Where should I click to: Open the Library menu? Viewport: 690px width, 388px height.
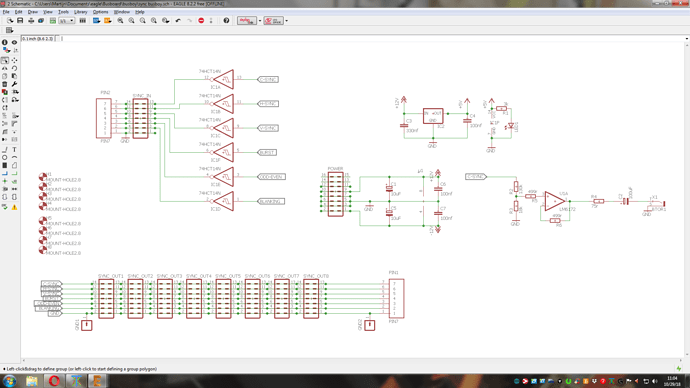[x=81, y=12]
